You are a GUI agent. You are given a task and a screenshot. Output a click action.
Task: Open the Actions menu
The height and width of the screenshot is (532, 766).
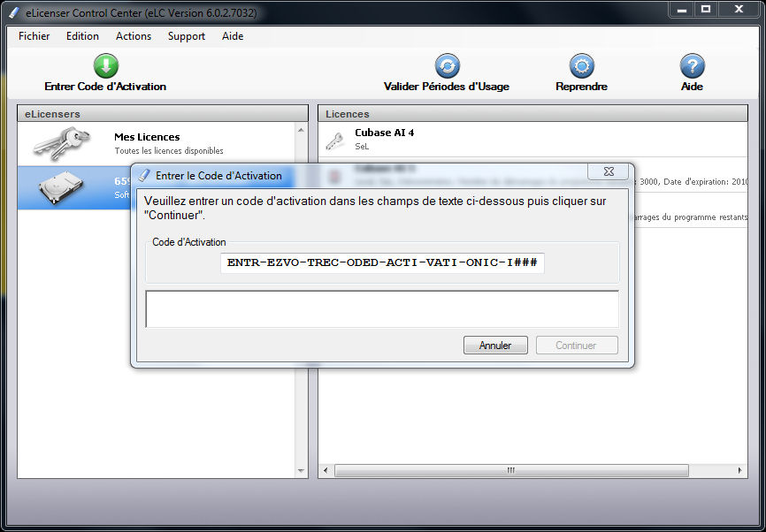click(x=134, y=36)
